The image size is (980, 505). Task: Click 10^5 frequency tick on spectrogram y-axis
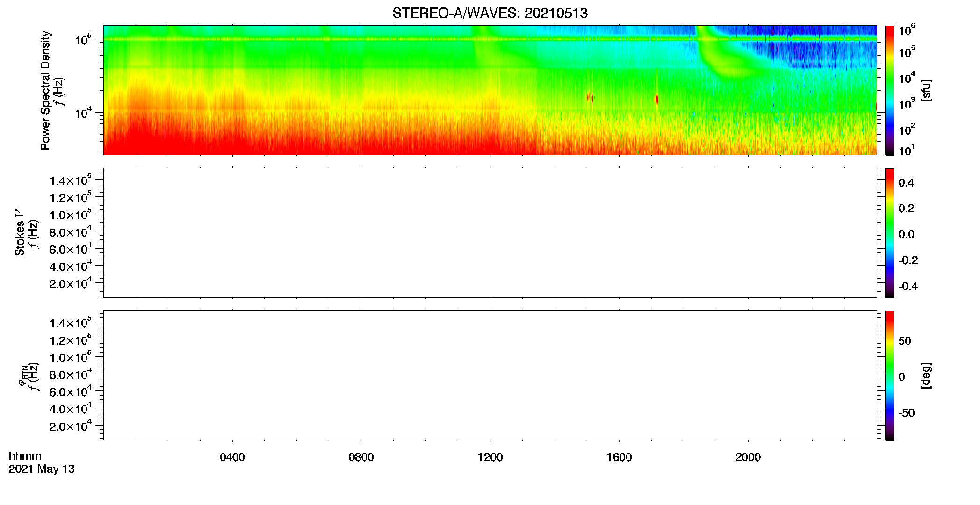pos(83,39)
